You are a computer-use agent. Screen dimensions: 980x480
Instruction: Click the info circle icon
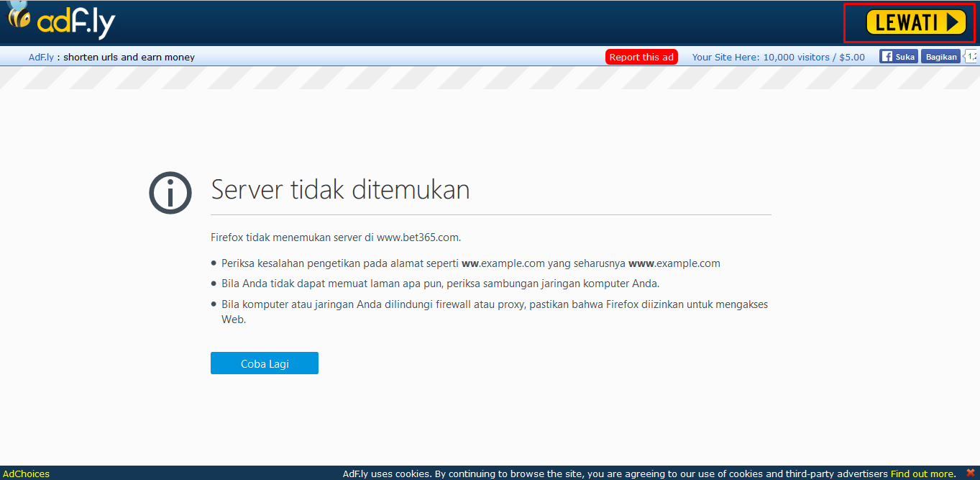tap(170, 192)
